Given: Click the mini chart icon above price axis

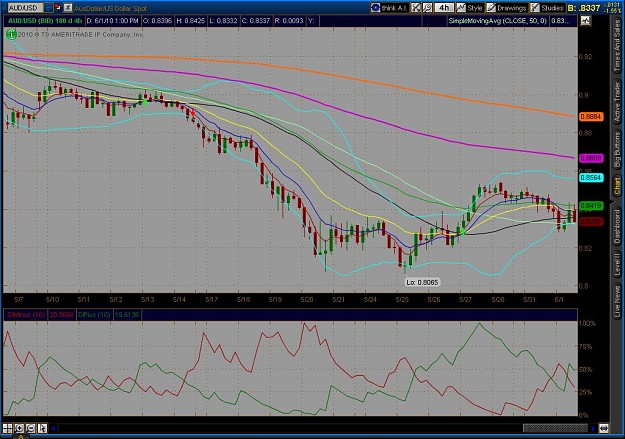Looking at the screenshot, I should pyautogui.click(x=585, y=21).
